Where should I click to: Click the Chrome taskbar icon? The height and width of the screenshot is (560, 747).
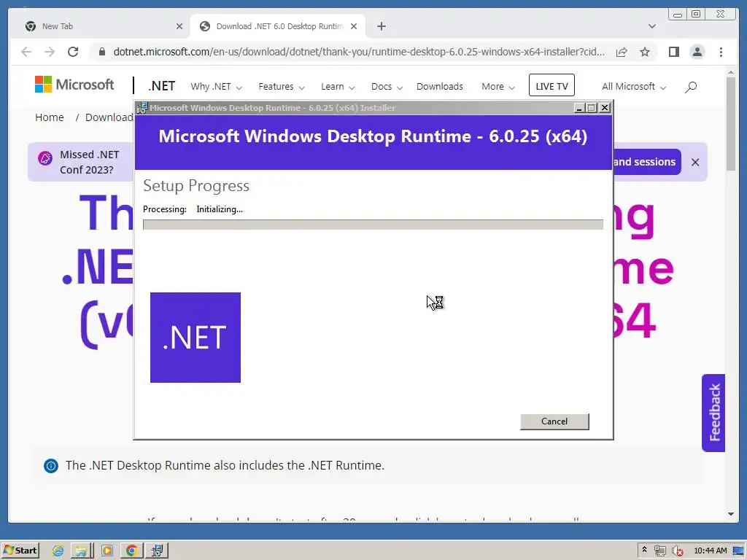[132, 551]
